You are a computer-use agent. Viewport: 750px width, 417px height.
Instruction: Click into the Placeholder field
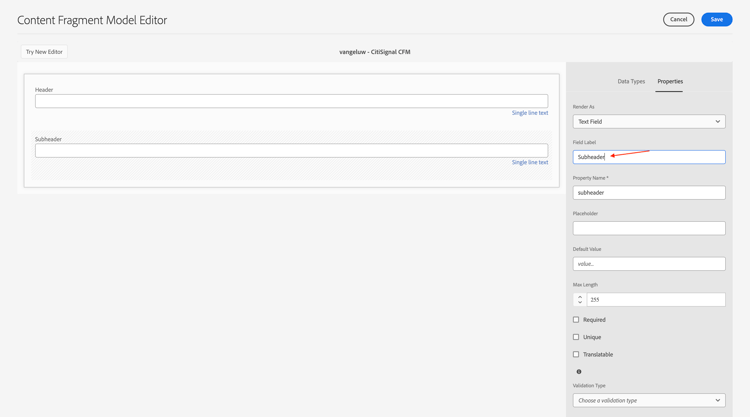[649, 228]
